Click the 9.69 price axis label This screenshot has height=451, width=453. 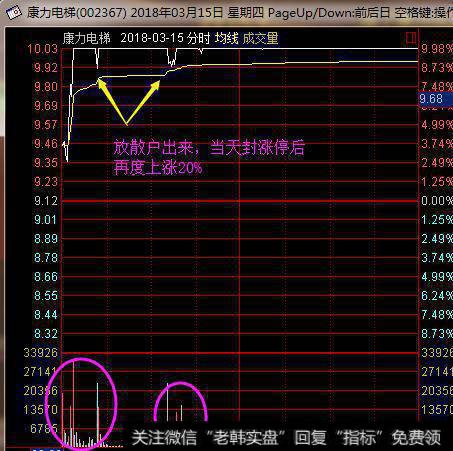[x=46, y=106]
